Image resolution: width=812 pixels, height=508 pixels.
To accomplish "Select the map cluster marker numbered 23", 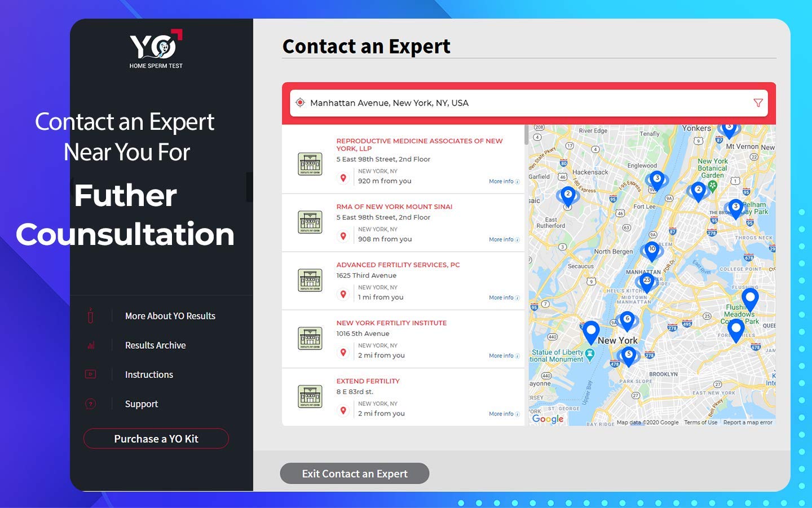I will pyautogui.click(x=647, y=281).
